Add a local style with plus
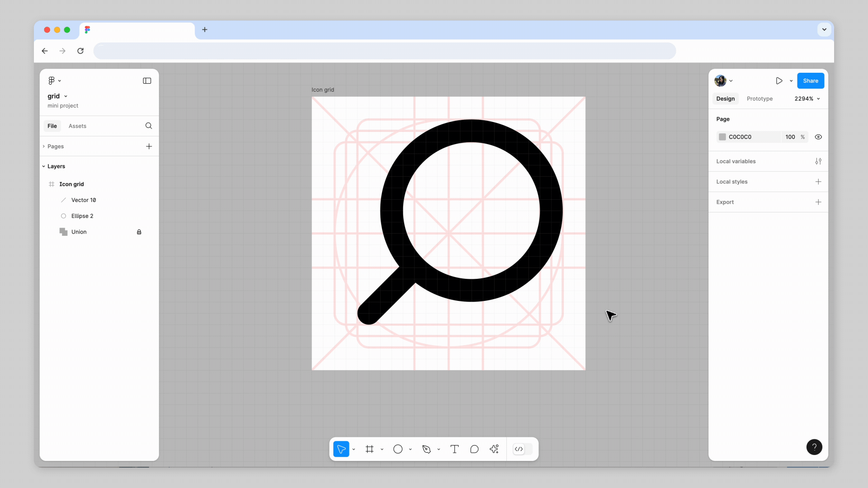Image resolution: width=868 pixels, height=488 pixels. coord(818,182)
